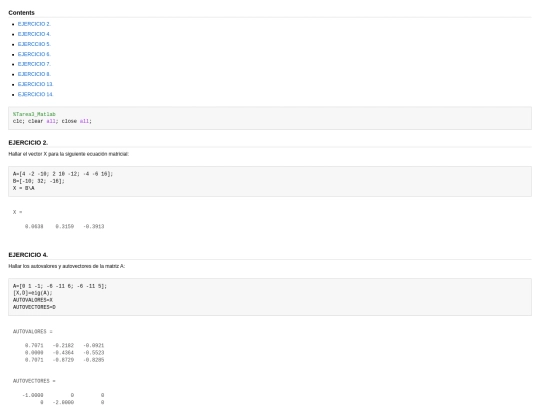Click the output value 0.0638

coord(34,226)
